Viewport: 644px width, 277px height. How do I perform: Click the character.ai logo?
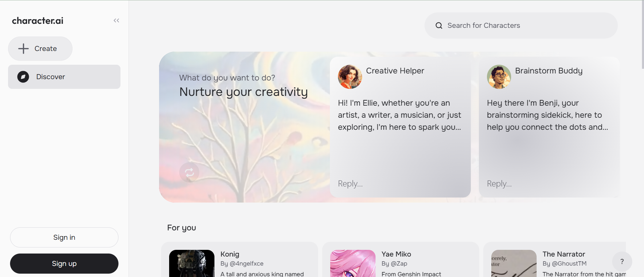click(38, 21)
